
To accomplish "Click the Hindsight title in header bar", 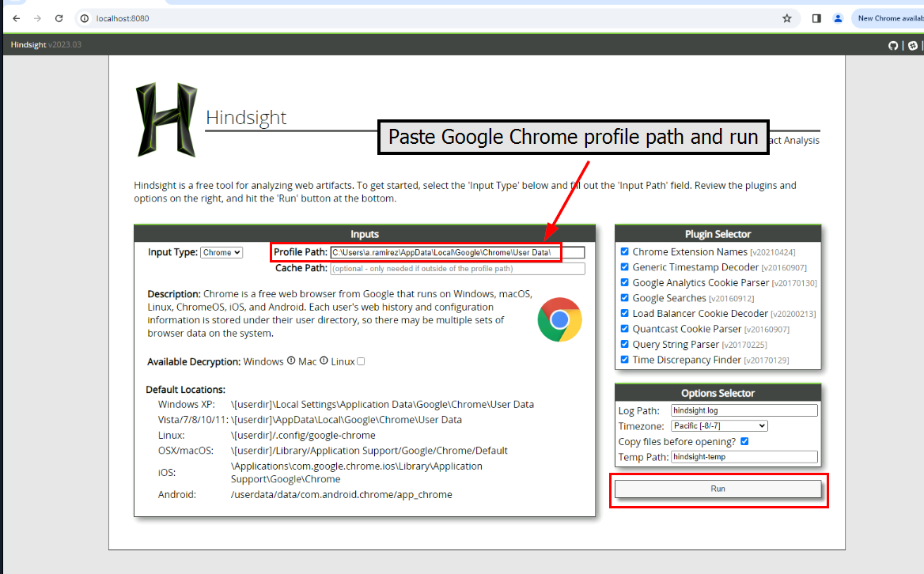I will (28, 45).
